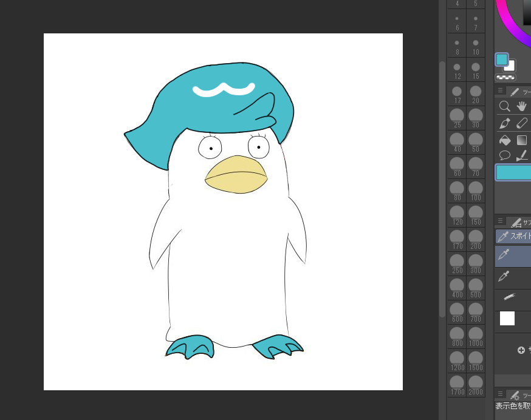The image size is (531, 420).
Task: Open the Tool Property palette hamburger menu
Action: point(500,394)
